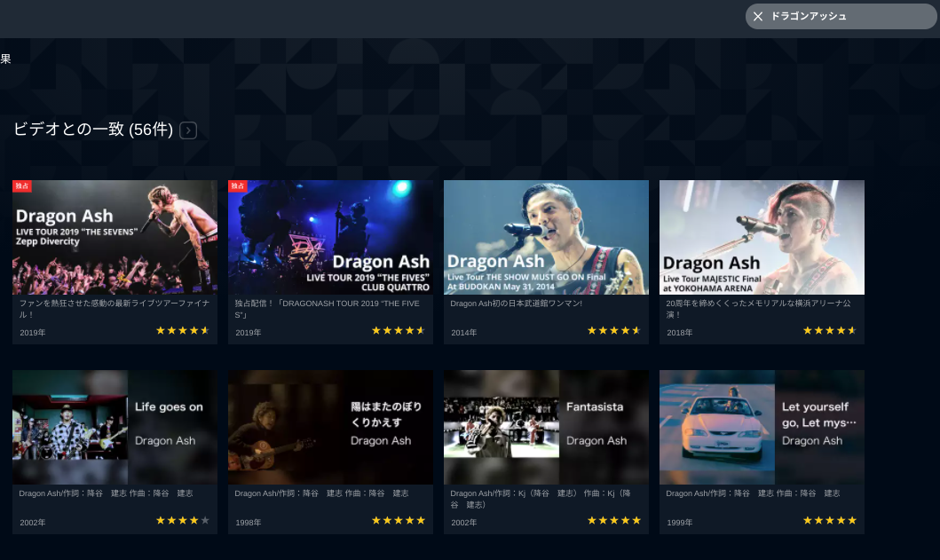Image resolution: width=940 pixels, height=560 pixels.
Task: Click the star rating on Let yourself go card
Action: click(830, 520)
